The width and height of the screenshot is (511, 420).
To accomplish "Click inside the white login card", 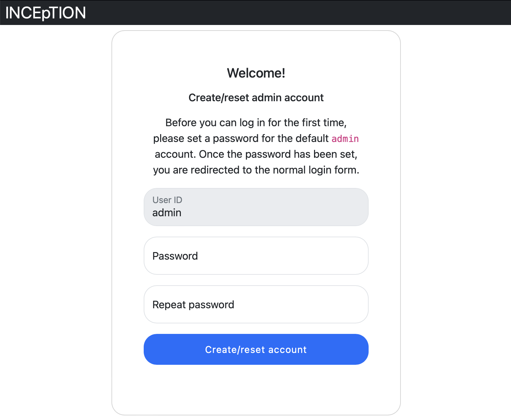I will (256, 388).
